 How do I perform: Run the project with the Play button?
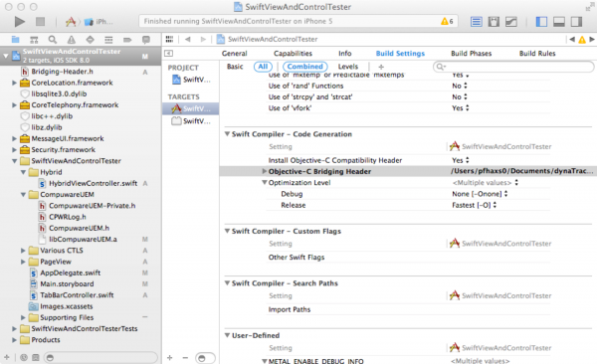(x=20, y=22)
